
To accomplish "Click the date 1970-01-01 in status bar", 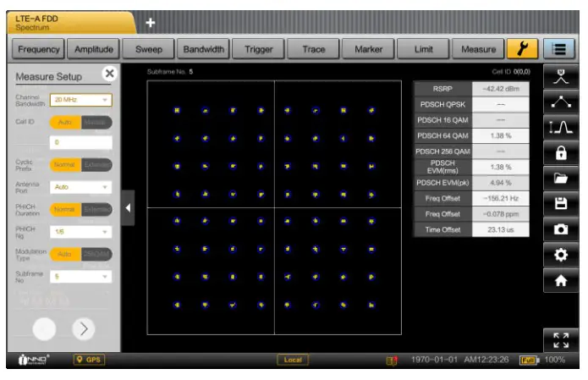I will click(434, 360).
